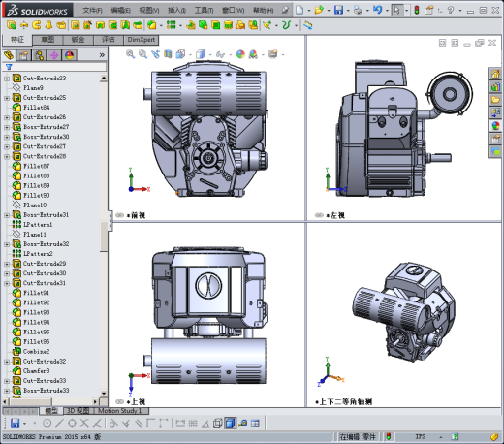Switch to the Motion Study 1 tab
The height and width of the screenshot is (444, 504).
[120, 411]
